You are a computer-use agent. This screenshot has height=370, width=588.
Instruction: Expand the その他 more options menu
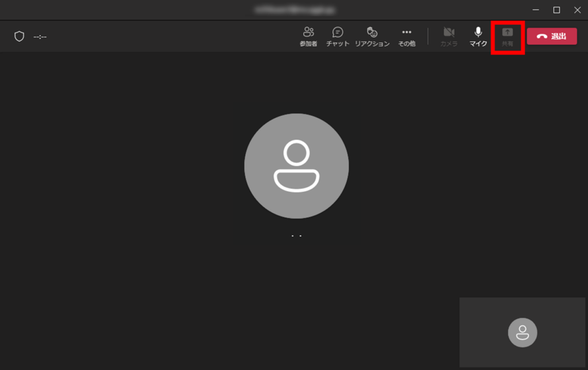click(407, 37)
